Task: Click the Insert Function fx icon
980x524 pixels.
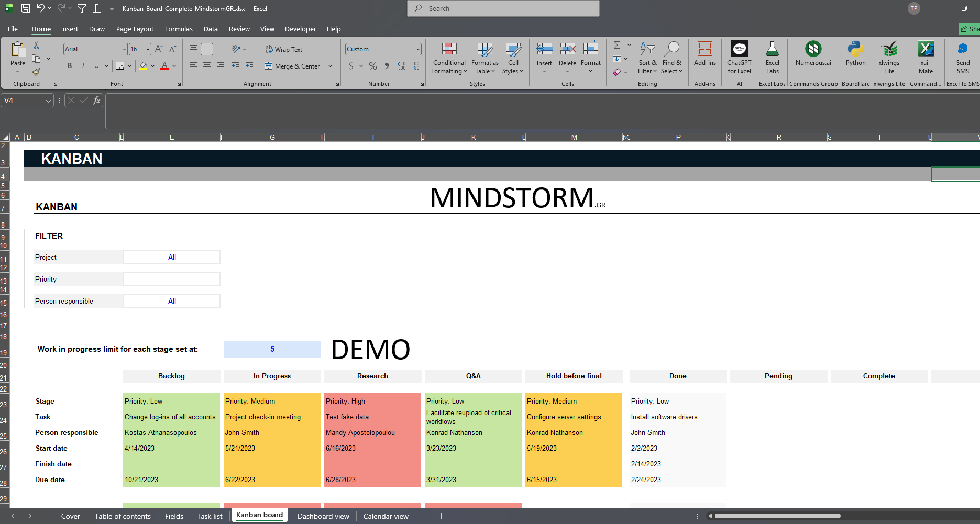Action: [x=96, y=101]
